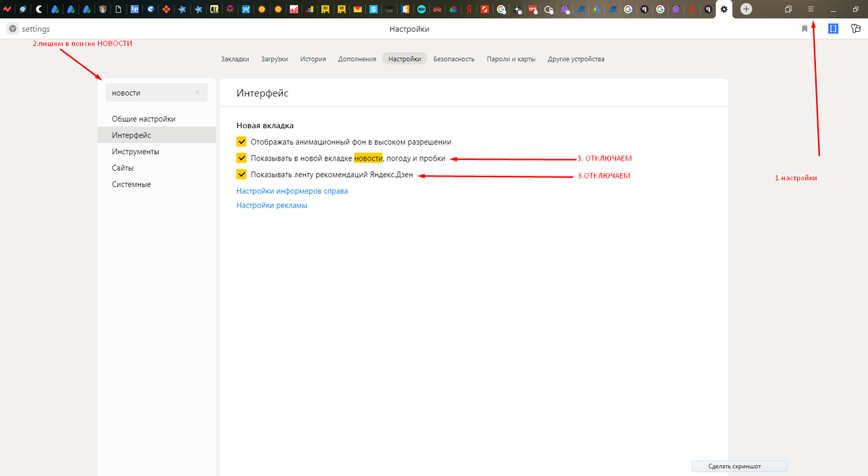Select the Настройки navigation tab
Screen dimensions: 868x476
(405, 59)
